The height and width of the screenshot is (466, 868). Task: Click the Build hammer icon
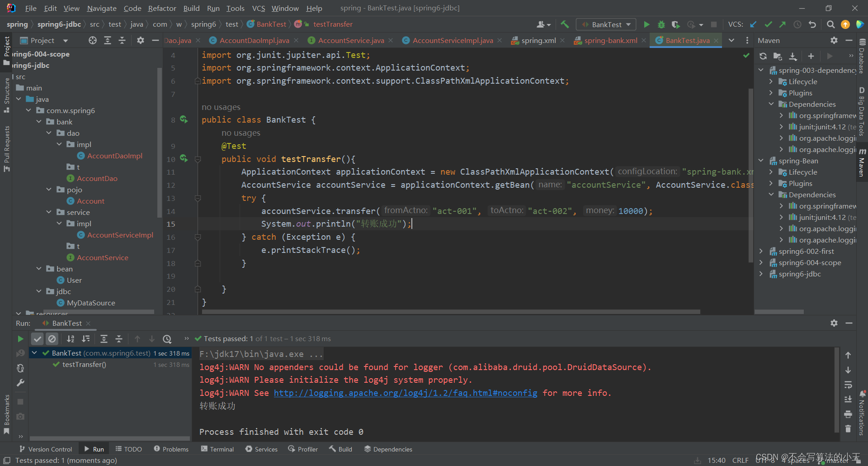pyautogui.click(x=565, y=24)
